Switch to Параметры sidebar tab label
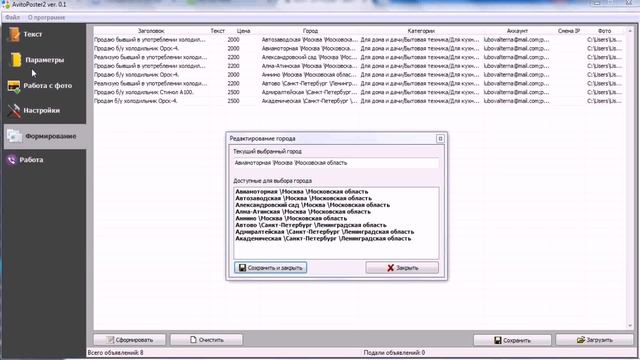This screenshot has width=640, height=360. click(44, 60)
